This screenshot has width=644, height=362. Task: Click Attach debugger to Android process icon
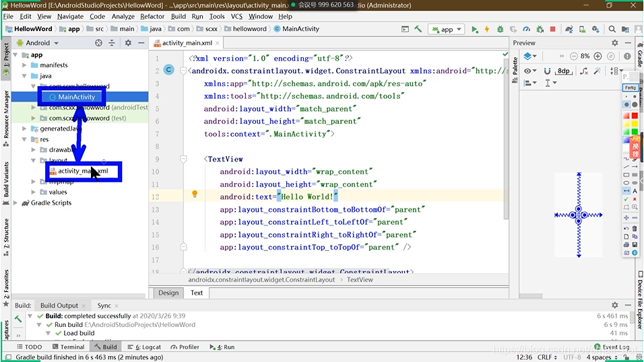(540, 29)
